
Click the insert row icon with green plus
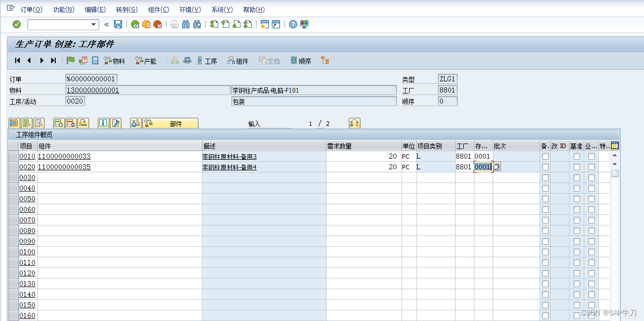pyautogui.click(x=59, y=123)
